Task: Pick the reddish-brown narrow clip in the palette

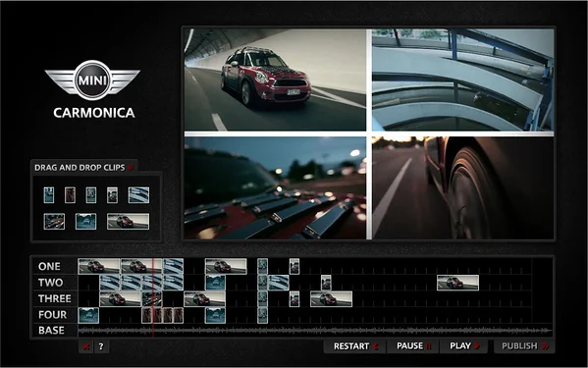Action: click(x=70, y=195)
